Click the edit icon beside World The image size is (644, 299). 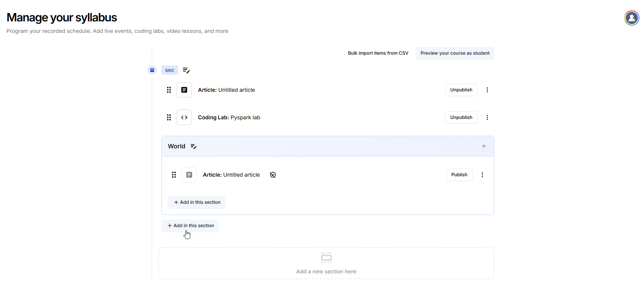coord(194,146)
